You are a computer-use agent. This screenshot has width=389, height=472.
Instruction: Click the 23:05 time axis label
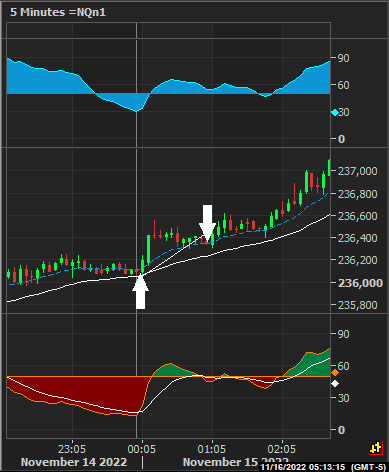coord(72,449)
